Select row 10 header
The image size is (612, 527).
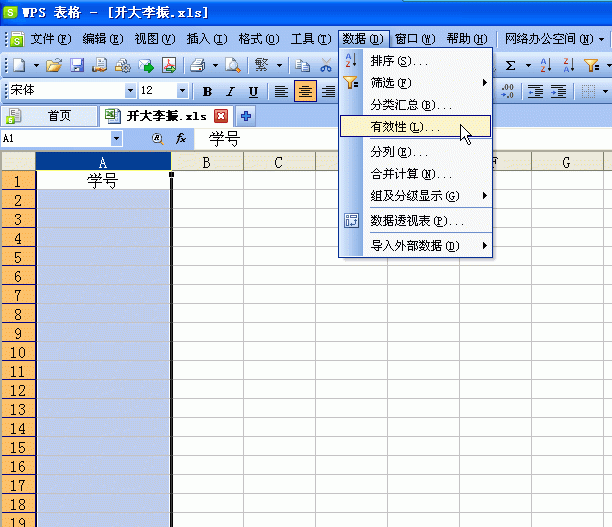click(18, 353)
